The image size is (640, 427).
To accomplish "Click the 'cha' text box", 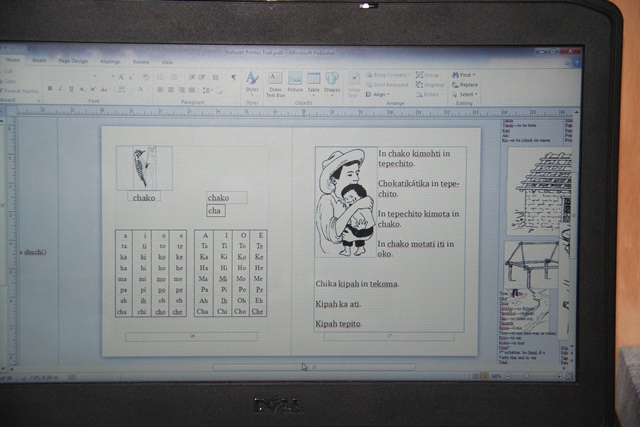I will coord(216,211).
